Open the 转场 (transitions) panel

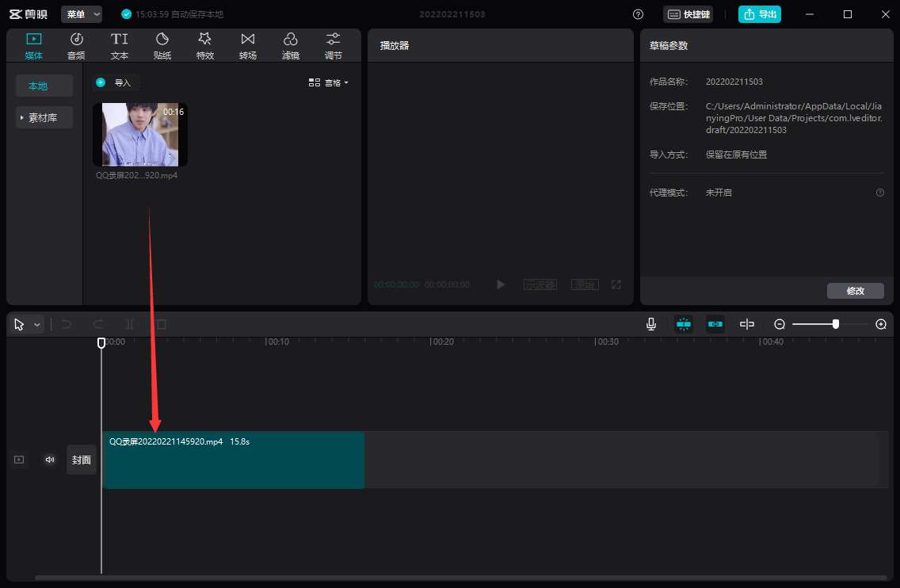247,45
